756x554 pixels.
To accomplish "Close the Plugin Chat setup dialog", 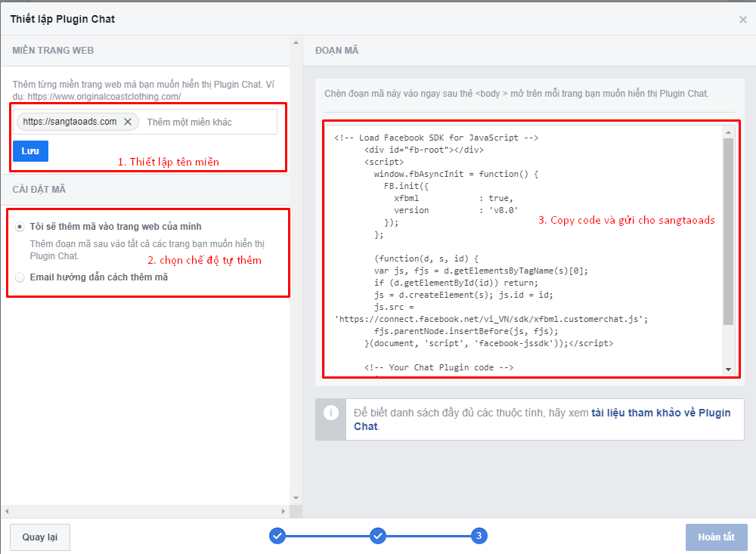I will pos(742,20).
